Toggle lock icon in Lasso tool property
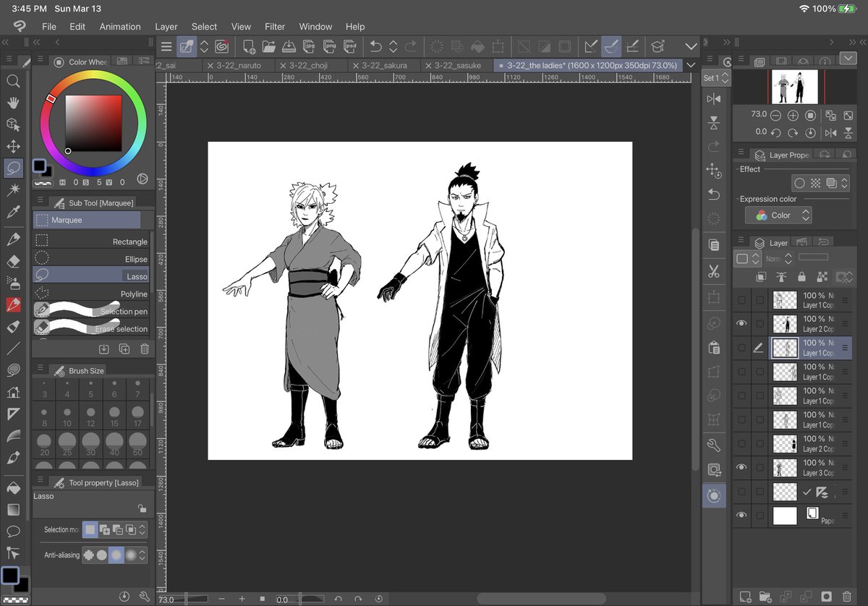868x606 pixels. pyautogui.click(x=142, y=508)
